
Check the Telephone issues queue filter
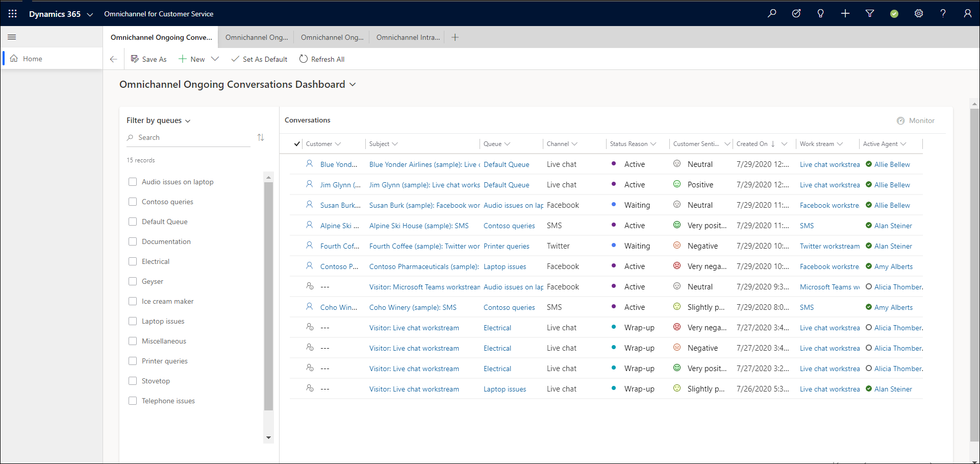tap(133, 401)
